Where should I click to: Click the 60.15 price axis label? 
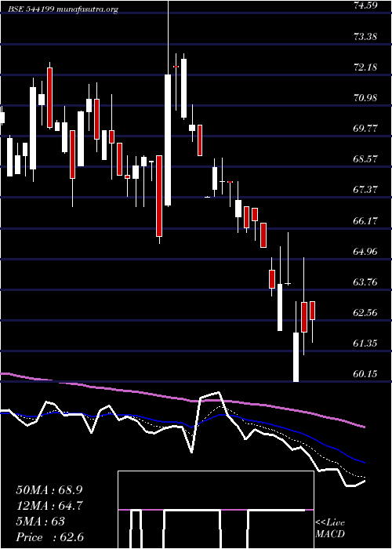[x=366, y=374]
